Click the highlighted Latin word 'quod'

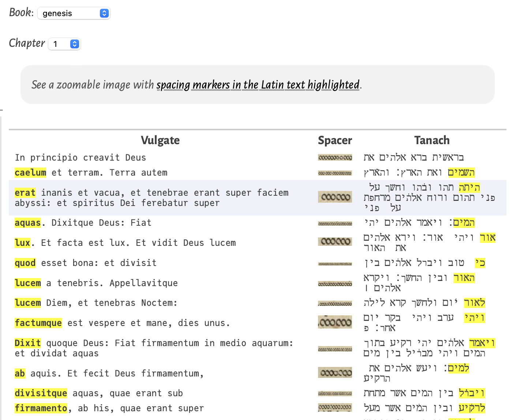[x=25, y=263]
